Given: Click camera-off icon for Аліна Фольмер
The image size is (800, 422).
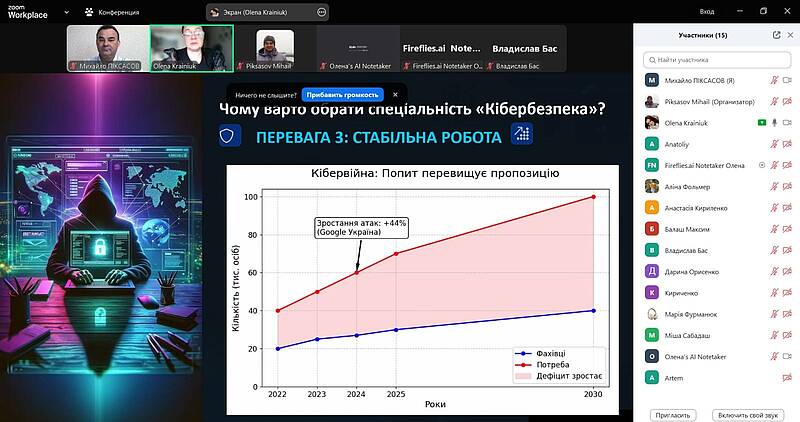Looking at the screenshot, I should click(787, 186).
